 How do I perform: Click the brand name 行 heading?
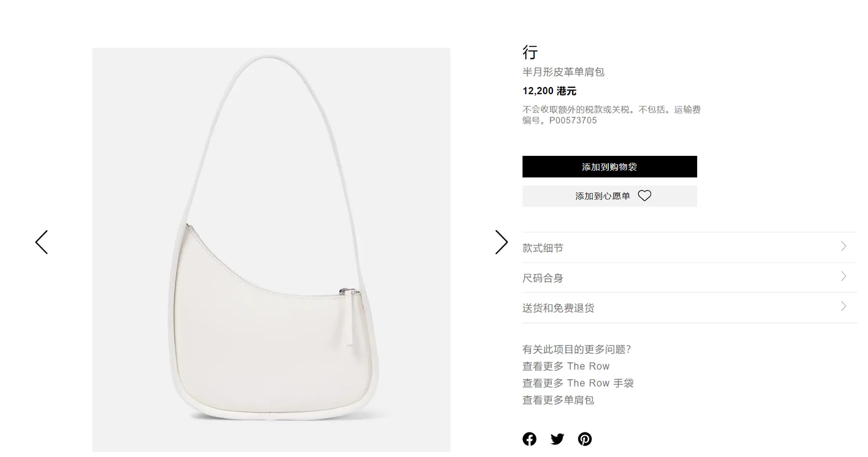coord(530,52)
